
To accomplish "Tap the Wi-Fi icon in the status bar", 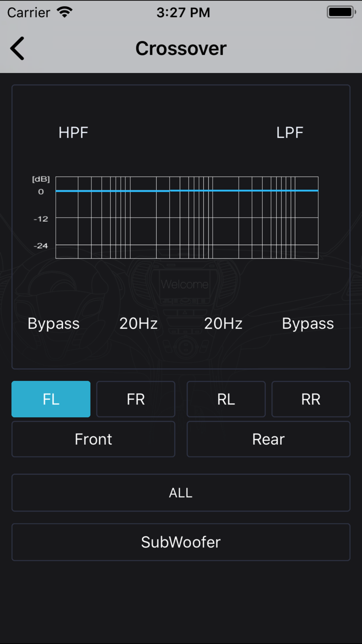I will [64, 11].
